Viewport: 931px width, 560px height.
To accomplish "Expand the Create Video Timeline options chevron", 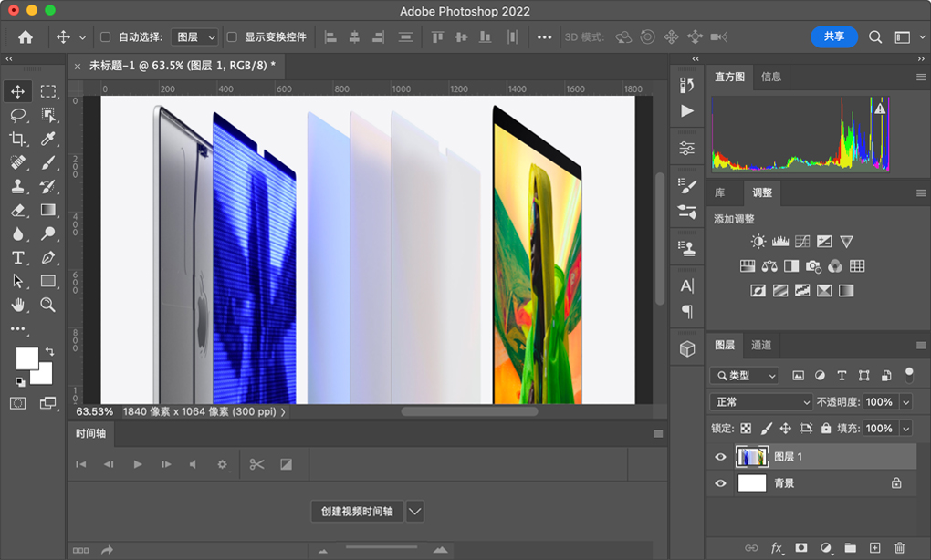I will pyautogui.click(x=414, y=512).
